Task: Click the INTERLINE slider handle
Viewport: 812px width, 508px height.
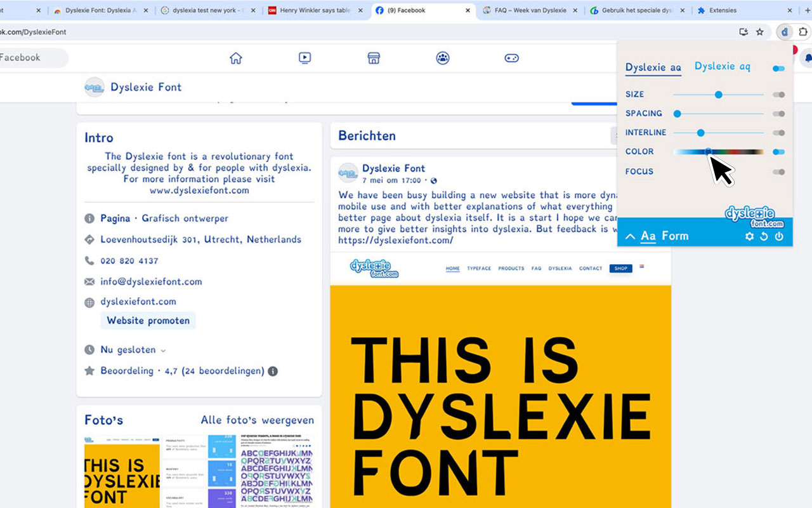Action: (701, 133)
